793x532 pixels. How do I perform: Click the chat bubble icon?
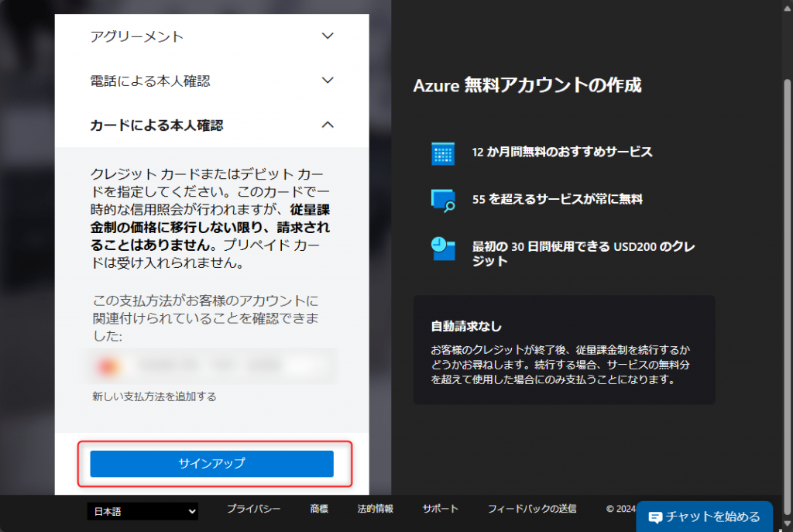[x=655, y=517]
